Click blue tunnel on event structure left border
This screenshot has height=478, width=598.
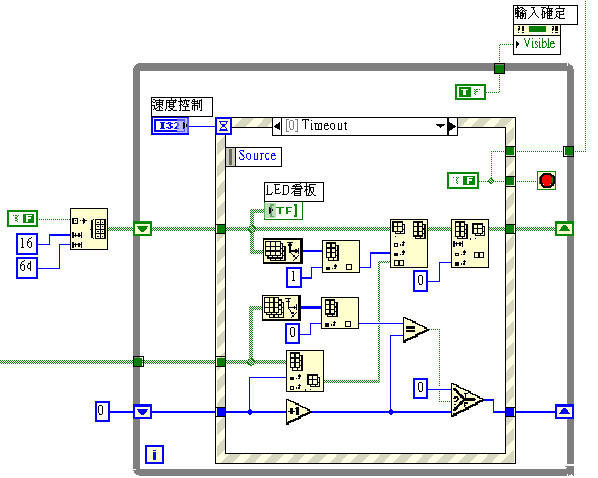tap(221, 412)
